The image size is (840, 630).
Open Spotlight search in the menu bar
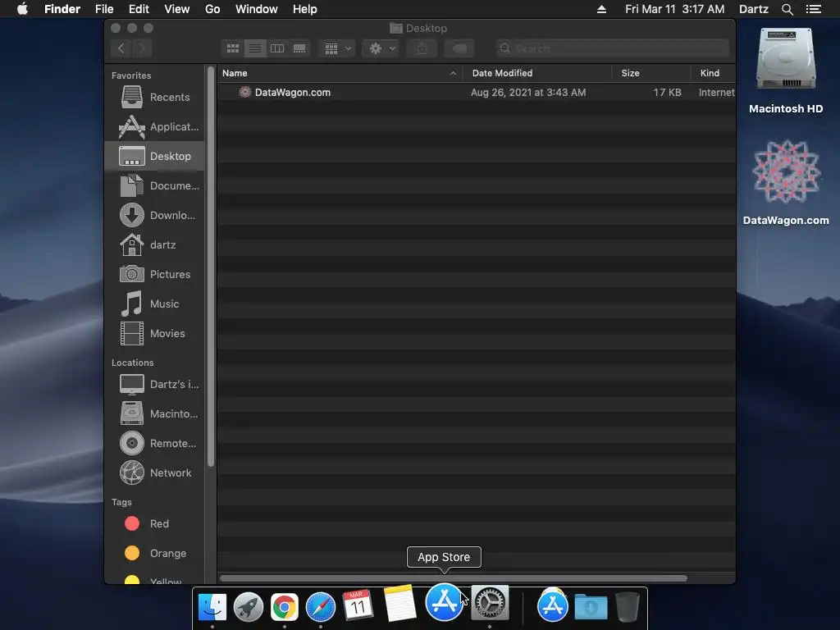pos(787,9)
